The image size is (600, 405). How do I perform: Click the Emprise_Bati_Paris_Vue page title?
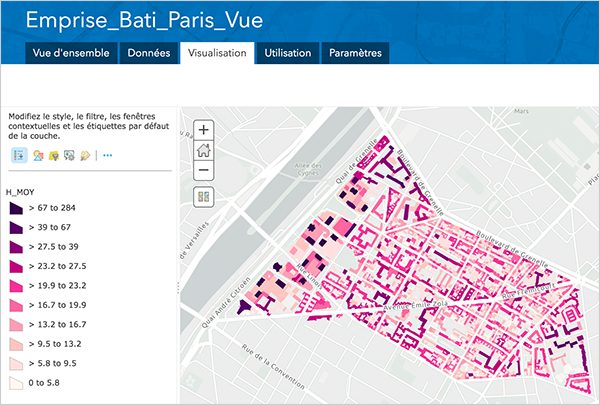click(x=144, y=20)
